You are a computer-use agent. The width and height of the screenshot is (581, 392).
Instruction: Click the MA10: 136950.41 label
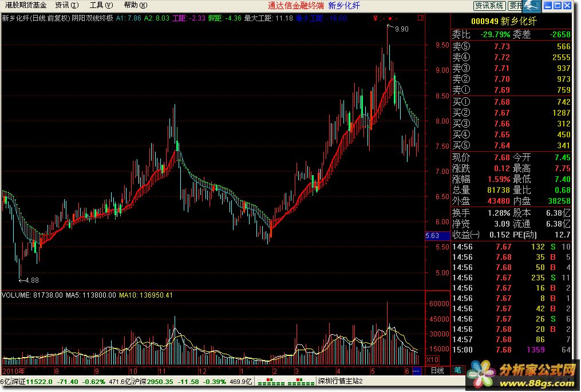pyautogui.click(x=145, y=295)
